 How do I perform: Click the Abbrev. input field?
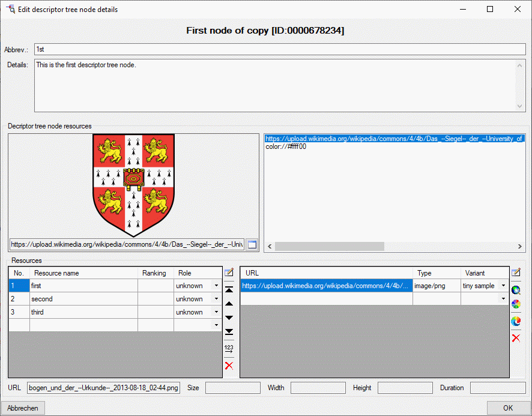tap(280, 49)
